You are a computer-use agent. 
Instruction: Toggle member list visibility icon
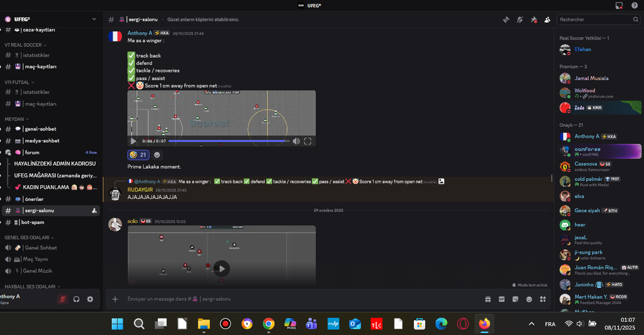tap(547, 20)
